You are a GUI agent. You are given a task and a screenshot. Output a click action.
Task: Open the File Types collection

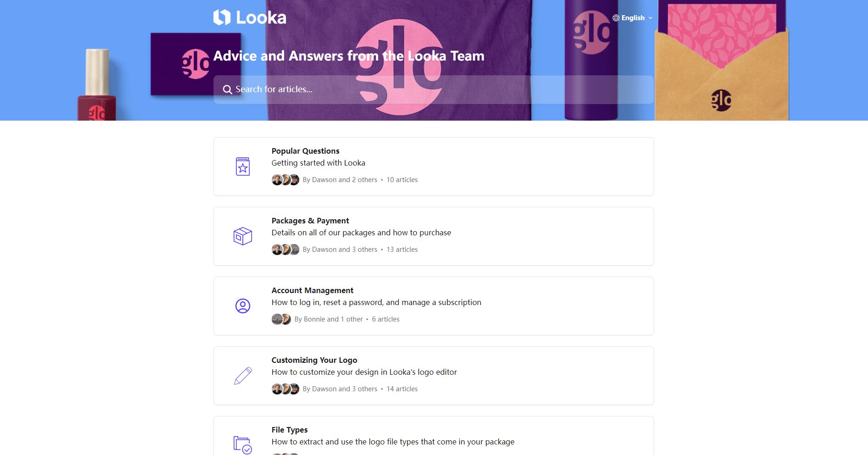pyautogui.click(x=434, y=436)
